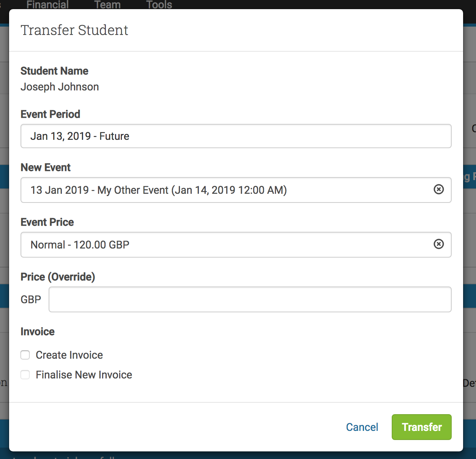476x459 pixels.
Task: Click the GBP currency prefix label
Action: pyautogui.click(x=31, y=299)
